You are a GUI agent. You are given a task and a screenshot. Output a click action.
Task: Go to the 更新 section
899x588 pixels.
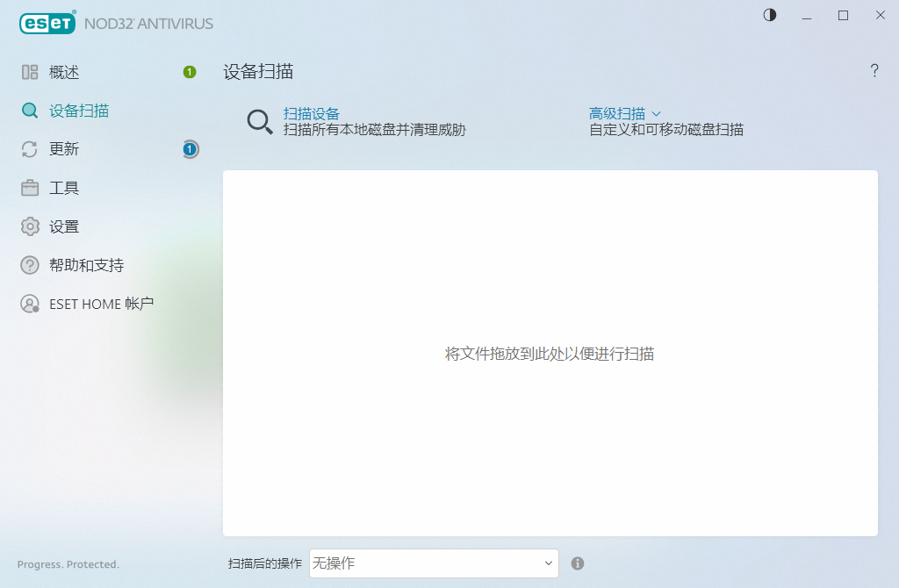click(63, 149)
